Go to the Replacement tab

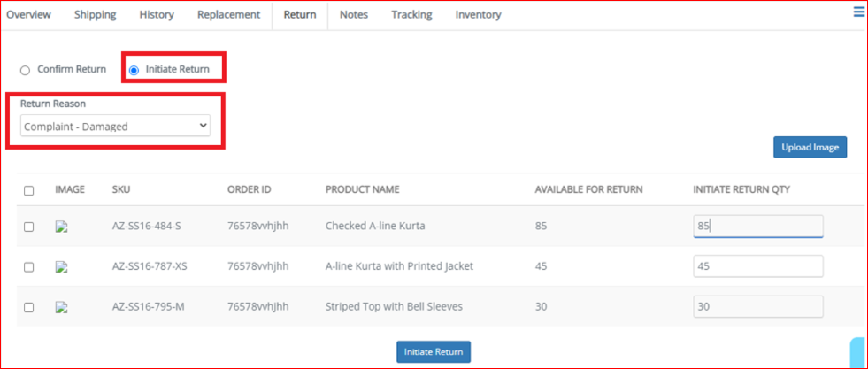pos(228,15)
